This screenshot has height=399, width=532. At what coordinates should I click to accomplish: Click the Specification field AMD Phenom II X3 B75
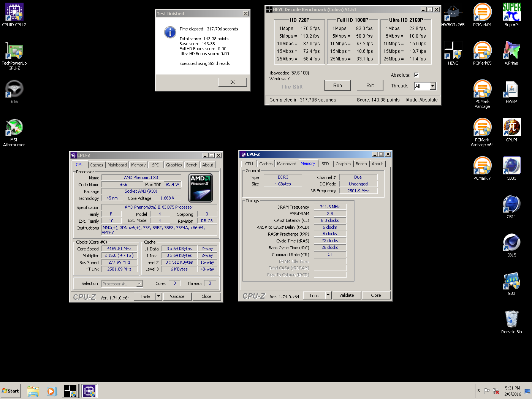159,207
